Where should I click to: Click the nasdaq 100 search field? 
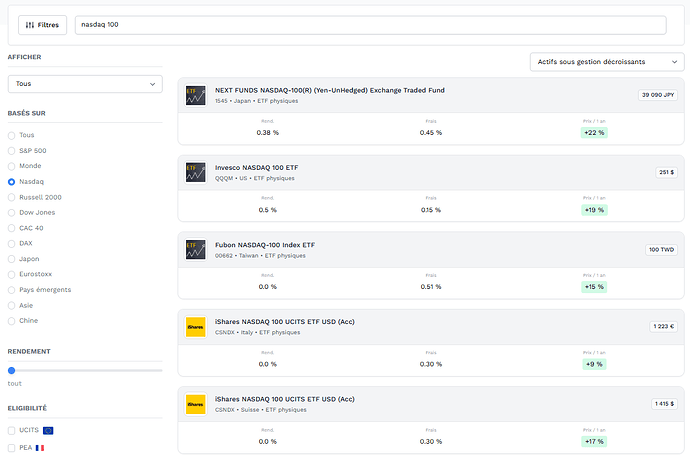click(371, 25)
